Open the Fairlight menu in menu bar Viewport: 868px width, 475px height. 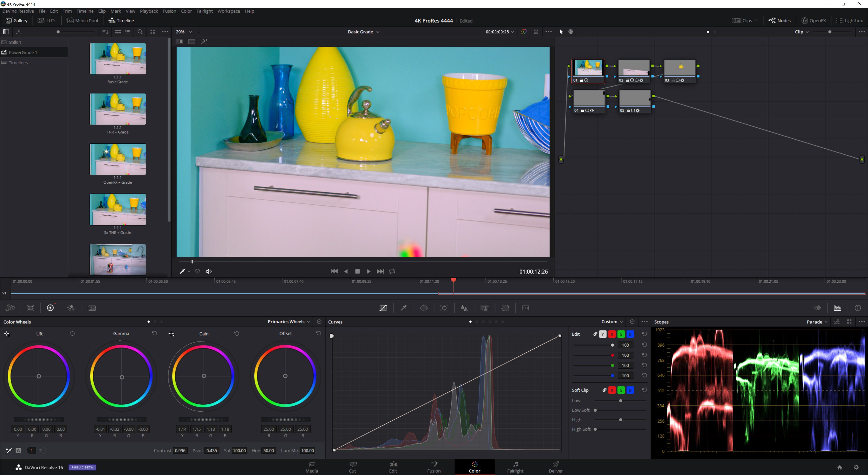click(205, 11)
